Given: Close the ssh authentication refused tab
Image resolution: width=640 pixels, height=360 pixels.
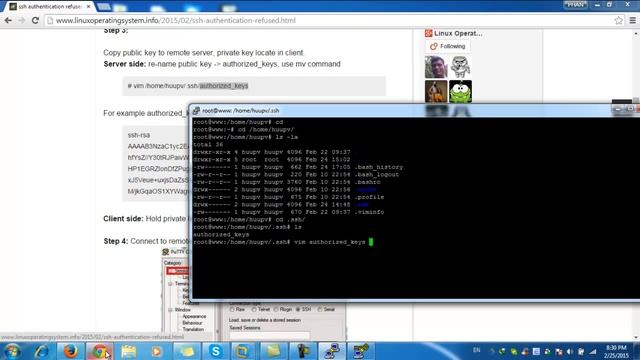Looking at the screenshot, I should pos(88,7).
